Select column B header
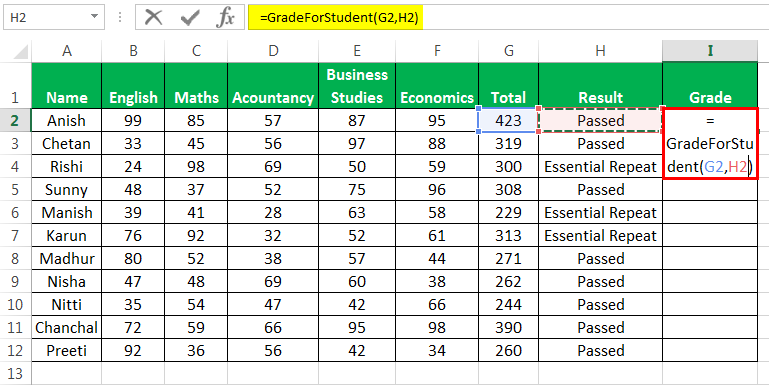Viewport: 769px width, 385px height. [x=133, y=51]
